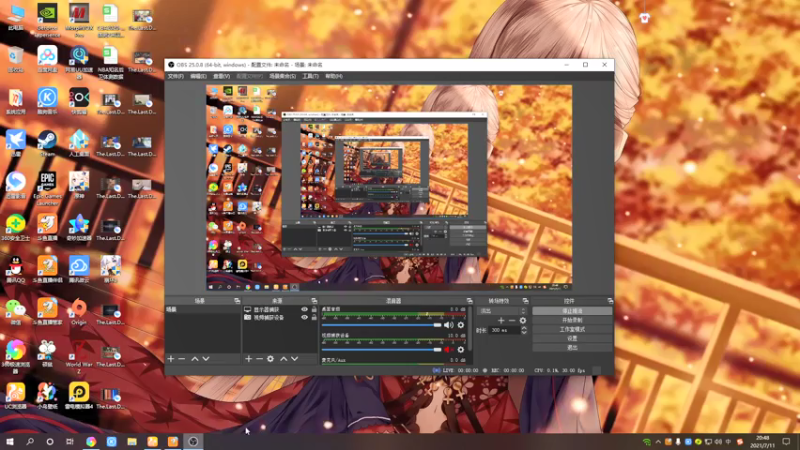The image size is (800, 450).
Task: Click OBS icon in the taskbar
Action: [x=193, y=441]
